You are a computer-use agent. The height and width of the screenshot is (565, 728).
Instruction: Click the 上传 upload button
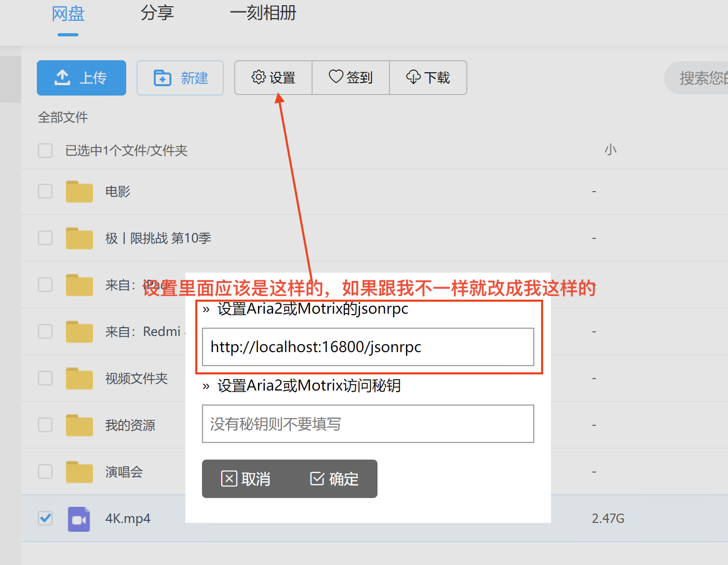click(82, 78)
